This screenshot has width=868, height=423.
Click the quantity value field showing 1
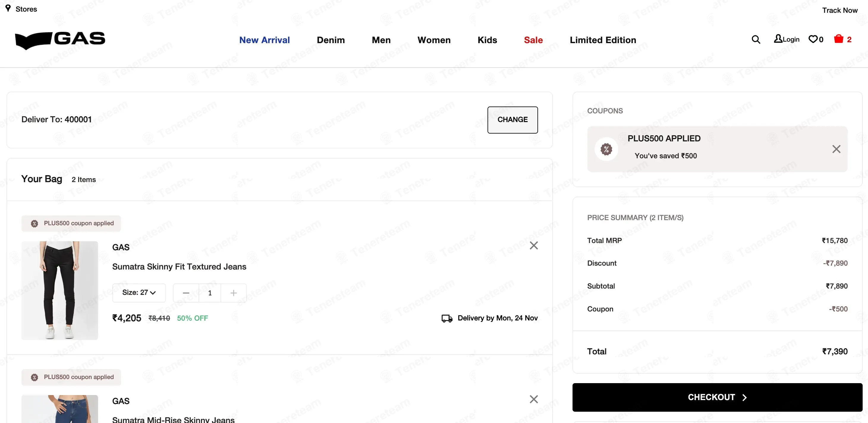[210, 293]
